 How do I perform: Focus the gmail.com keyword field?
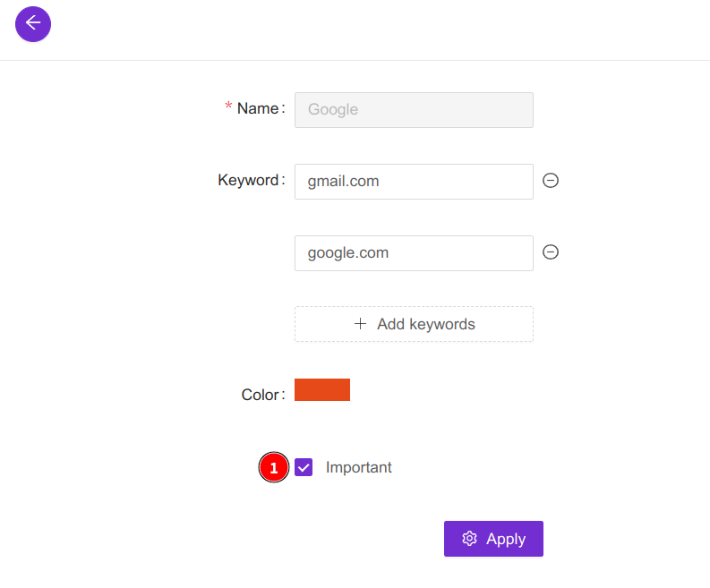tap(414, 181)
